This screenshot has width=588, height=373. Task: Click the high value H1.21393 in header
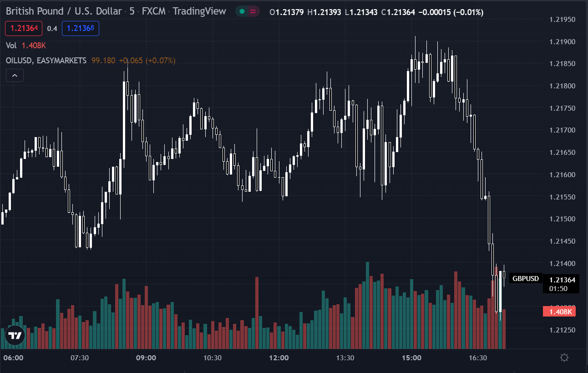pos(325,12)
